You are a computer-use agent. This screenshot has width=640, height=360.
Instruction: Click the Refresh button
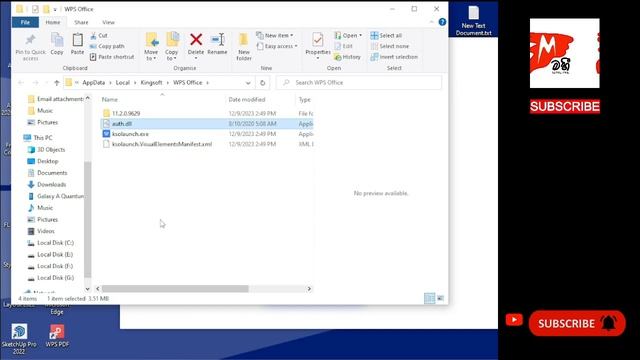pos(262,83)
